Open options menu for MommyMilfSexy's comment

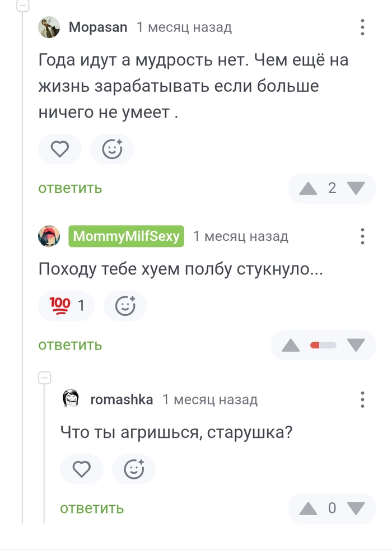point(362,236)
